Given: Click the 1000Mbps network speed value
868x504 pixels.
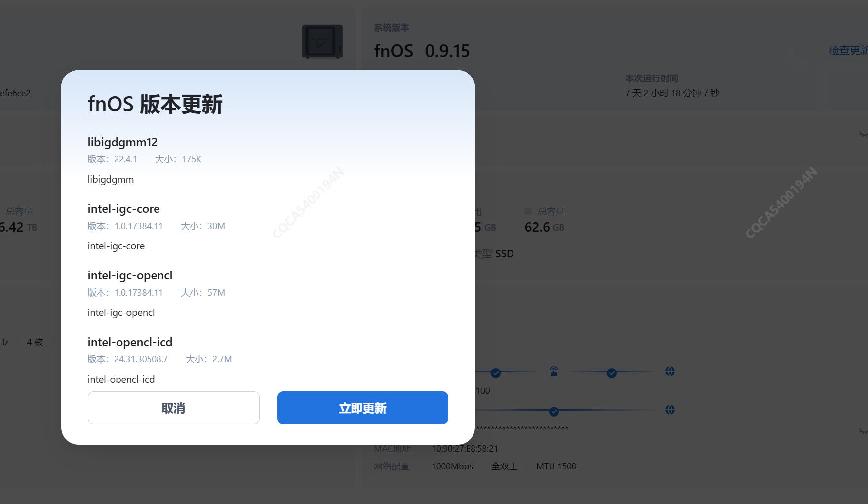Looking at the screenshot, I should point(452,466).
